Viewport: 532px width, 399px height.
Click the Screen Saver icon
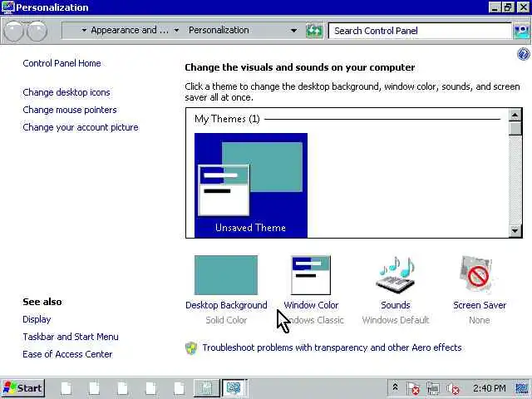[x=479, y=275]
